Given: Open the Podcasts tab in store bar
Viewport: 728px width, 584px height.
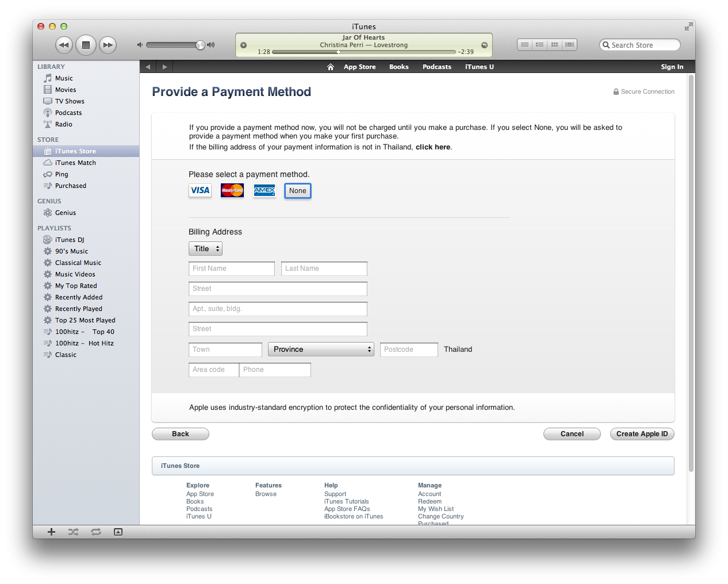Looking at the screenshot, I should (436, 67).
